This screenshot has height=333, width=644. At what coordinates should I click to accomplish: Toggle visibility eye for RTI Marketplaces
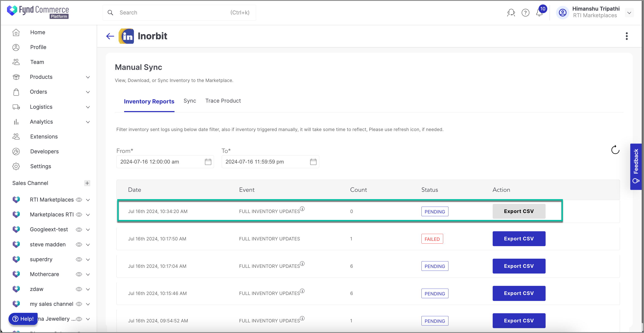tap(79, 200)
